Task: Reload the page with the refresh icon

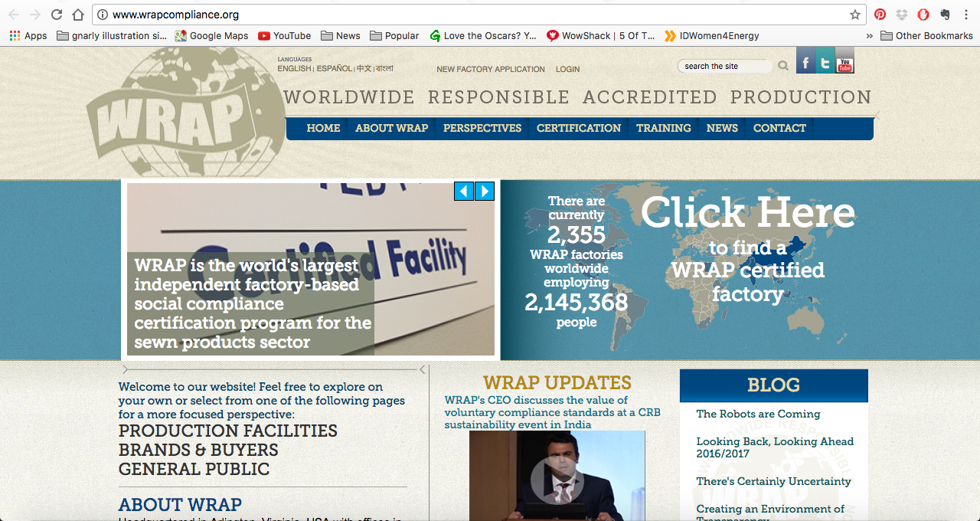Action: click(57, 15)
